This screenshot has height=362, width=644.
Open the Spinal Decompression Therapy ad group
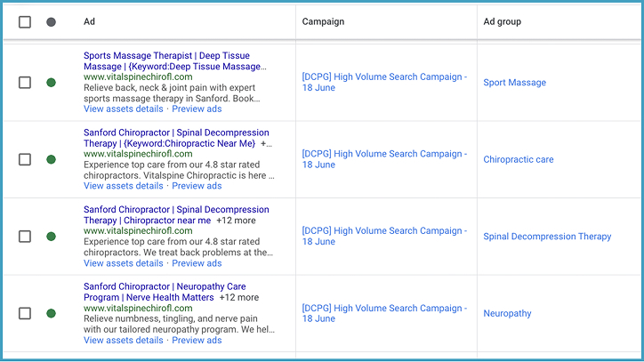547,237
